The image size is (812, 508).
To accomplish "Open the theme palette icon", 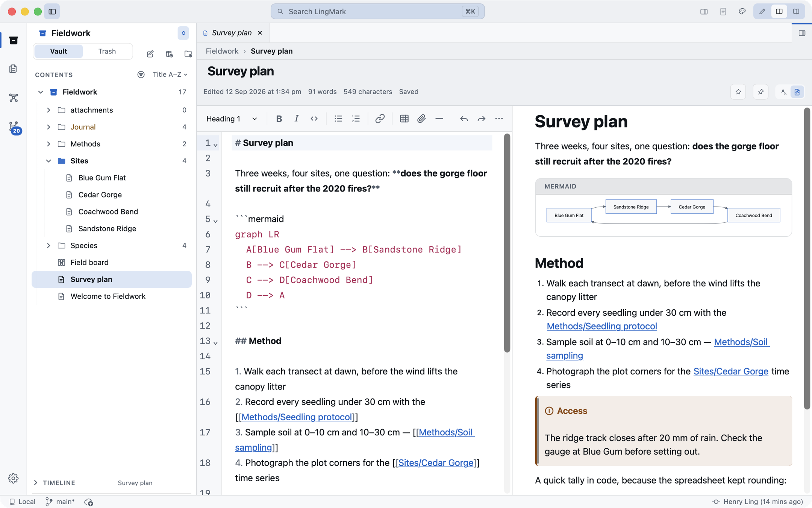I will point(742,11).
